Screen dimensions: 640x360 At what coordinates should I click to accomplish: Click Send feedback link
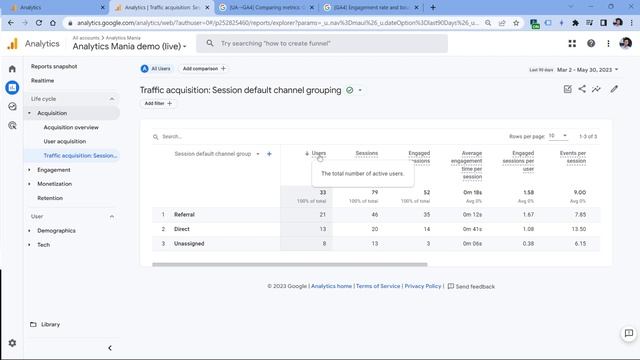tap(471, 287)
